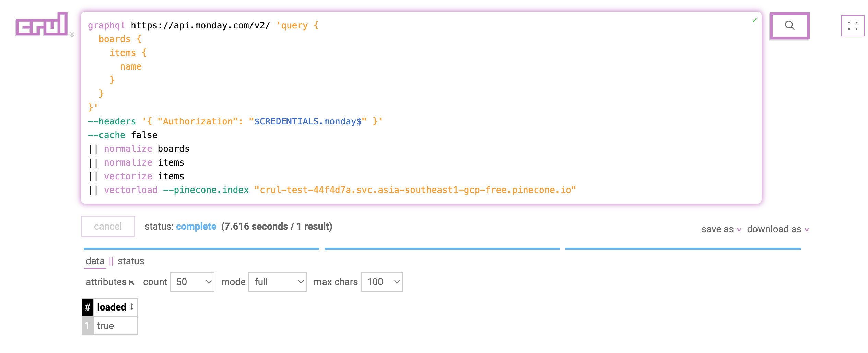This screenshot has width=868, height=353.
Task: Click inside the query editor on graphql
Action: pyautogui.click(x=106, y=25)
